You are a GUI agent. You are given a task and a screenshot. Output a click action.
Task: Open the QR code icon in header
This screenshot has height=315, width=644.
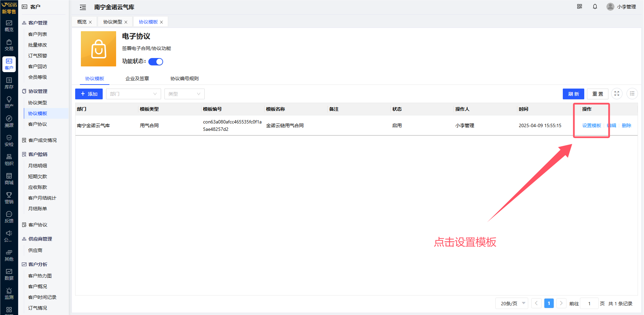point(580,6)
